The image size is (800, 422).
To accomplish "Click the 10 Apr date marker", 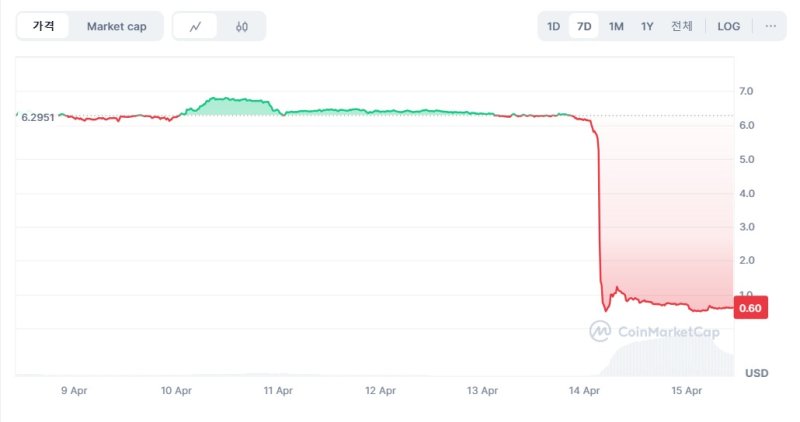I will click(x=176, y=390).
